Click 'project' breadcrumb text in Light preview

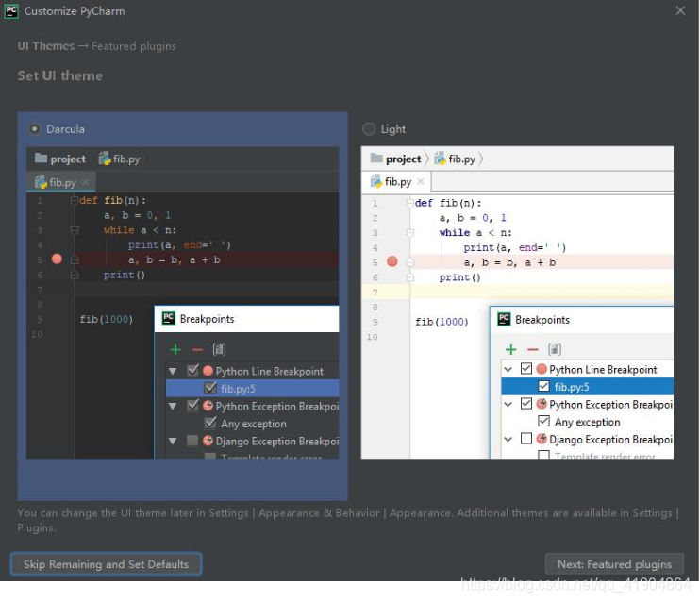click(x=403, y=159)
